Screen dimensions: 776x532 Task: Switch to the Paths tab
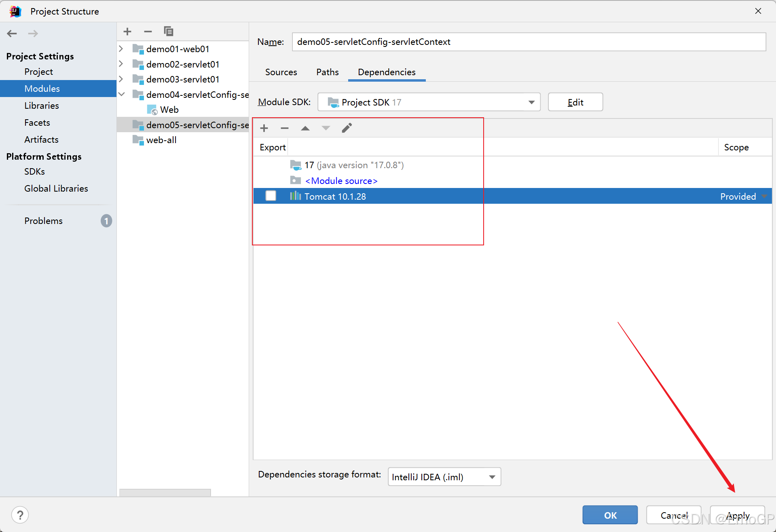pos(328,72)
